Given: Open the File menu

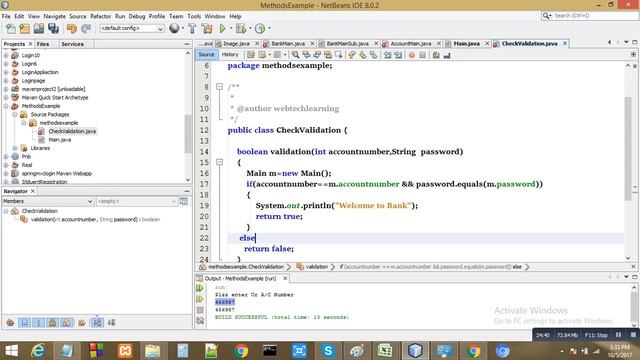Looking at the screenshot, I should click(x=6, y=16).
